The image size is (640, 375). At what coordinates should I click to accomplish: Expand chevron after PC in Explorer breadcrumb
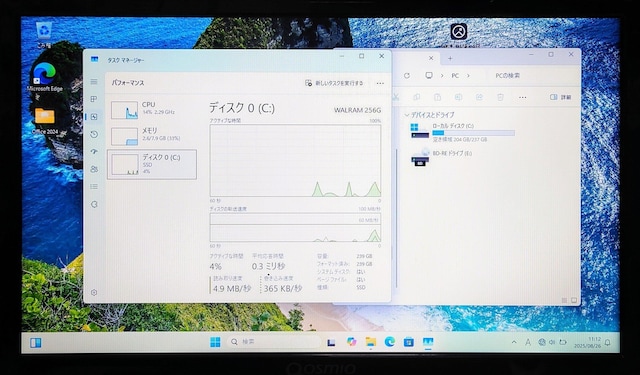click(468, 75)
